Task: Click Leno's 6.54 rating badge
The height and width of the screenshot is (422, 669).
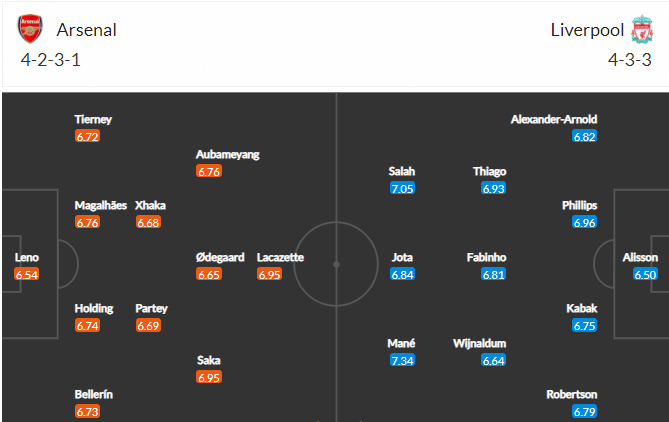Action: [x=26, y=274]
